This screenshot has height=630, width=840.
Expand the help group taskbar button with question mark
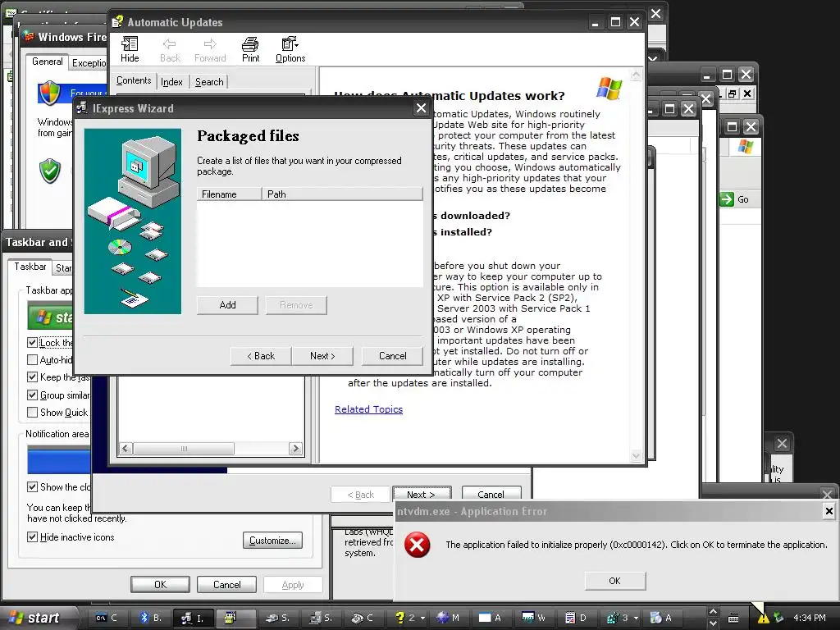[x=410, y=618]
